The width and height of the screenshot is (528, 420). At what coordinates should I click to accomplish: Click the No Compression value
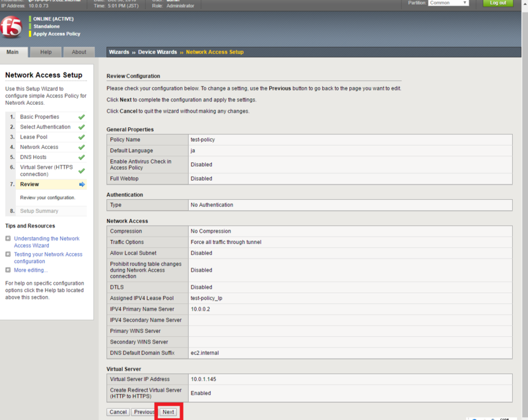(x=211, y=231)
